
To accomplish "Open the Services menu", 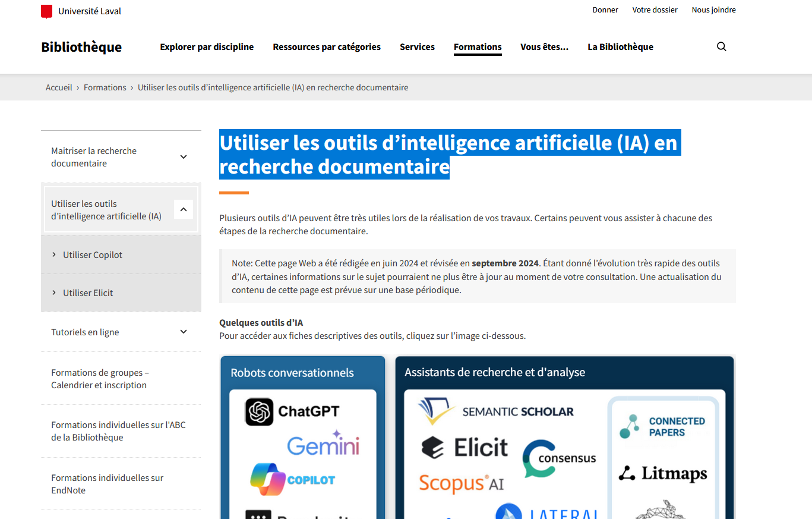I will pos(417,47).
